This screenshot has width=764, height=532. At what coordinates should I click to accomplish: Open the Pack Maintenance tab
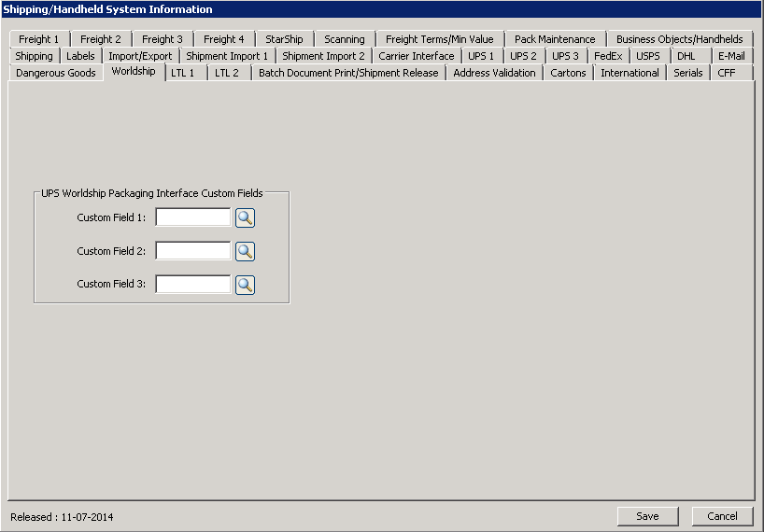point(555,39)
